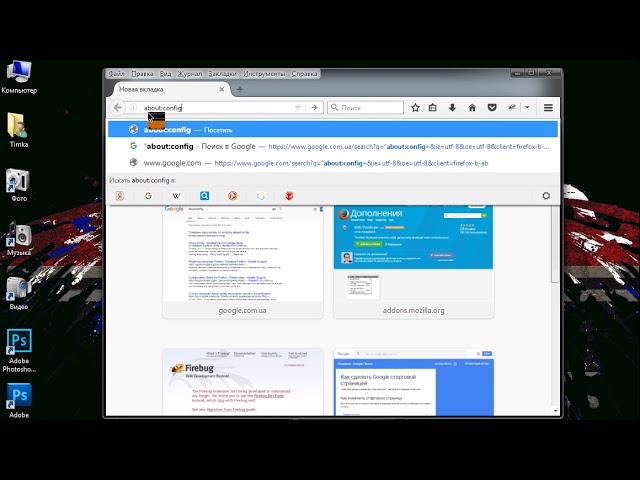Open a new tab with plus button
This screenshot has height=480, width=640.
click(x=240, y=89)
